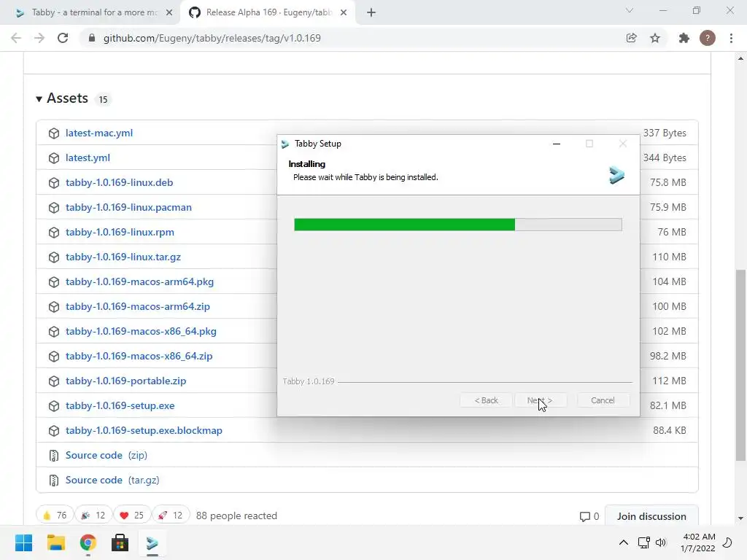Download tabby-1.0.169-macos-x86_64.pkg
This screenshot has width=747, height=560.
141,331
